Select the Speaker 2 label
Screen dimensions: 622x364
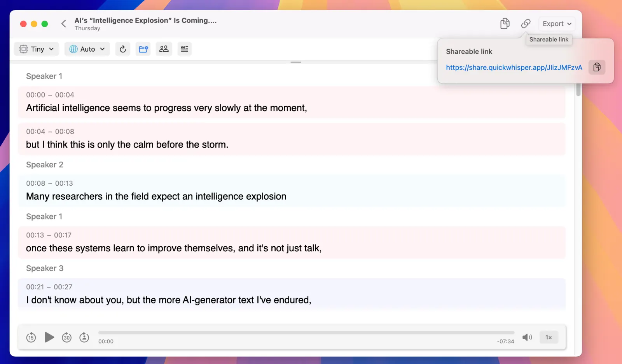point(45,165)
